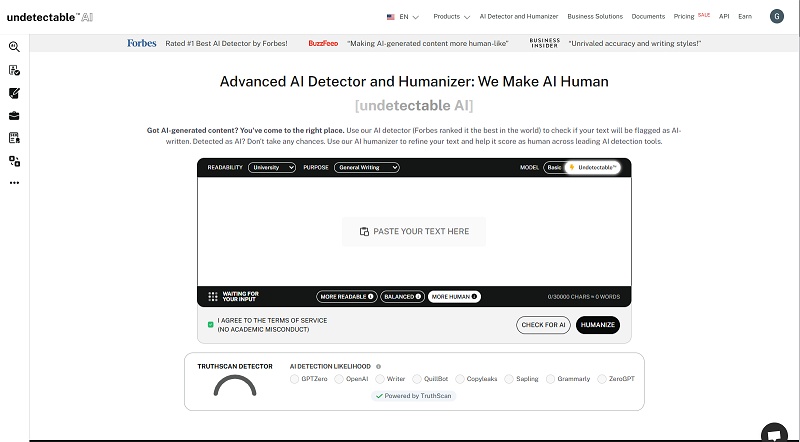This screenshot has height=442, width=800.
Task: Open the briefcase sidebar icon
Action: (14, 116)
